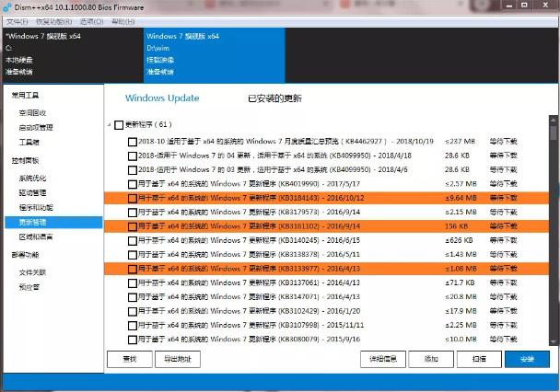Click the 156 KB size value
The width and height of the screenshot is (560, 392).
point(456,226)
